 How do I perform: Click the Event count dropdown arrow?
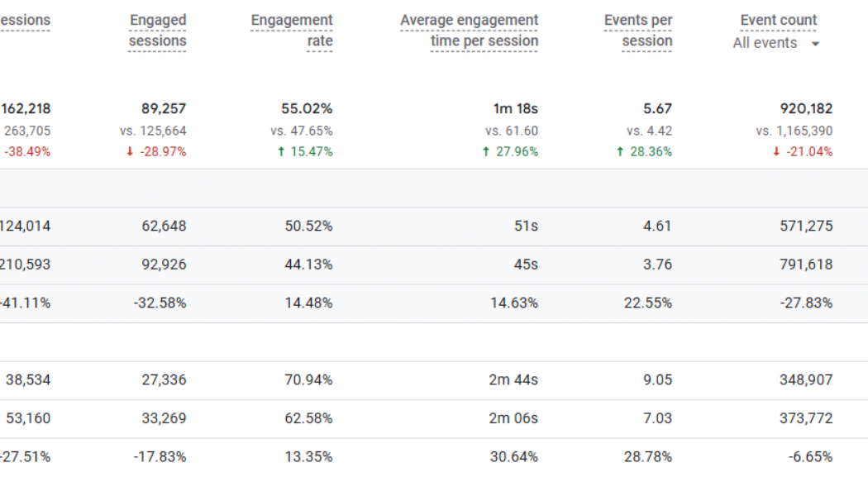coord(815,43)
